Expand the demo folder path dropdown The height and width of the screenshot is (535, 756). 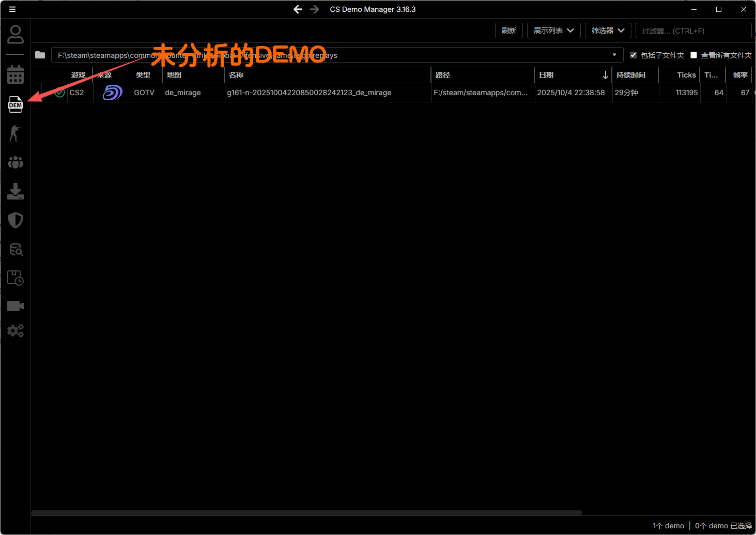point(614,55)
